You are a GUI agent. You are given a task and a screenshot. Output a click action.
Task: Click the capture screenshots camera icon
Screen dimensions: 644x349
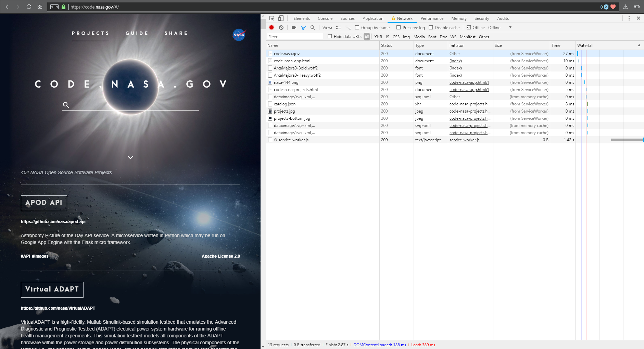point(294,28)
